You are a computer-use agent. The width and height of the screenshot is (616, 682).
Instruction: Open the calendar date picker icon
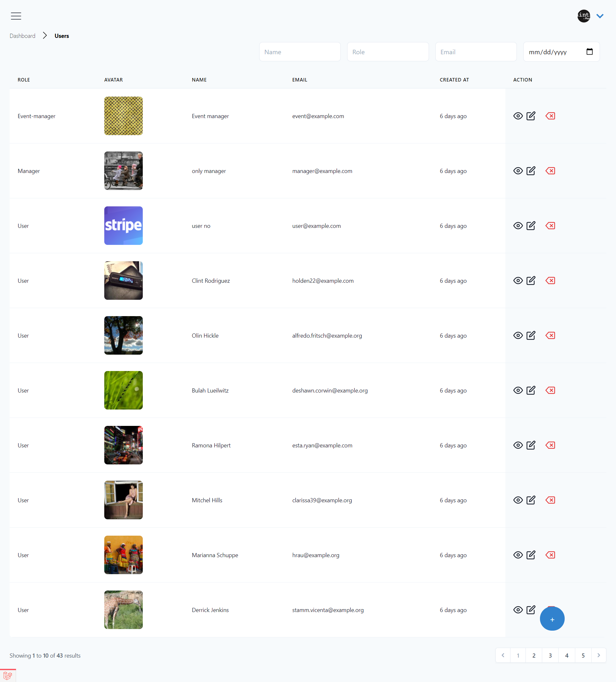coord(589,52)
